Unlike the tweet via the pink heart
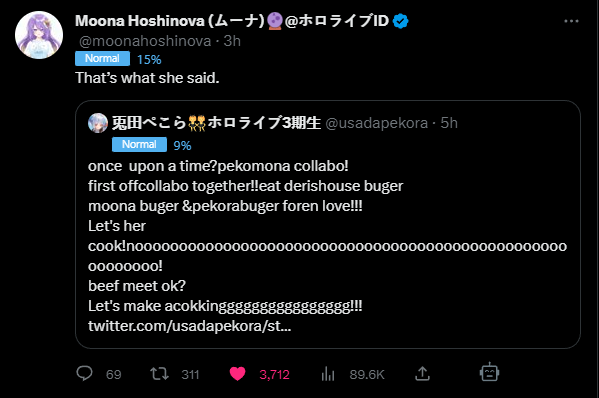This screenshot has height=398, width=599. point(237,374)
